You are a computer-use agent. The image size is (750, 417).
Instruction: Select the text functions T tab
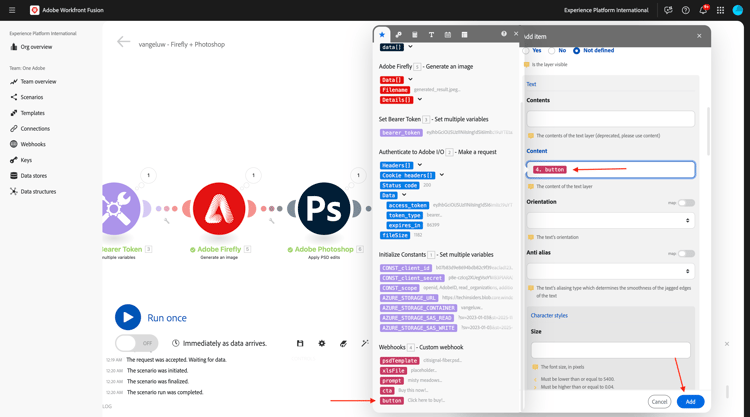431,34
